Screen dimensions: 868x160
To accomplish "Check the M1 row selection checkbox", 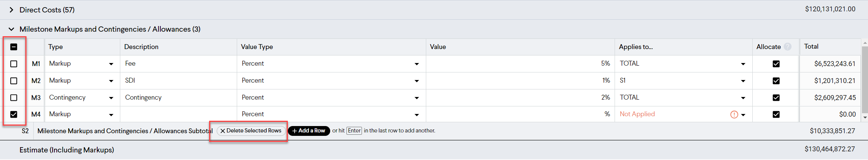I will pos(14,64).
